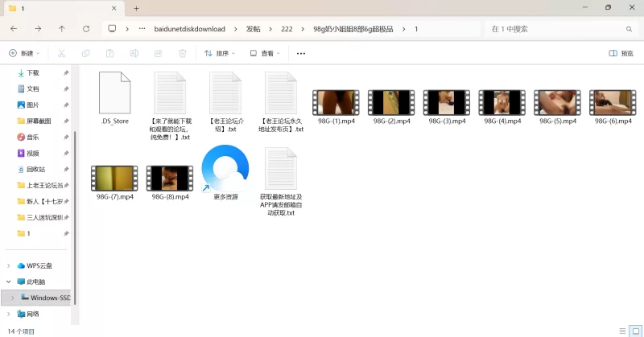Toggle the 预览 preview pane

tap(621, 53)
